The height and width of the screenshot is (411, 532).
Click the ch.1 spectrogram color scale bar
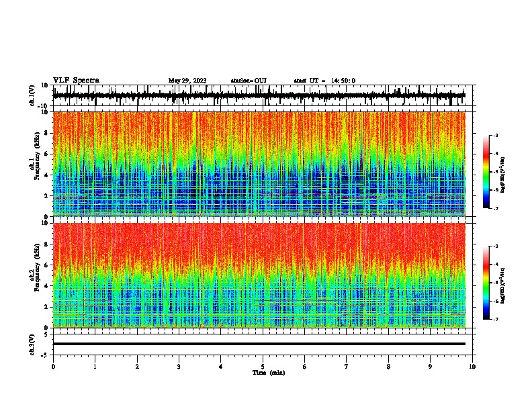coord(486,172)
